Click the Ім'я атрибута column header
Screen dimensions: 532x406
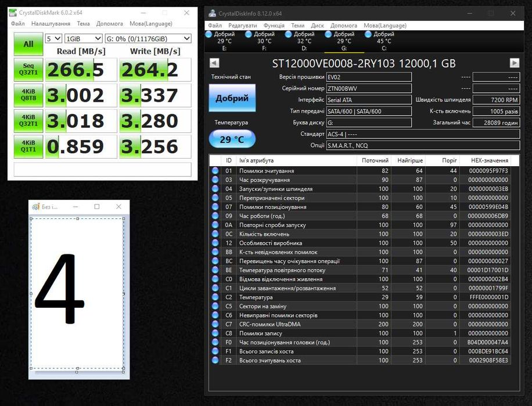(297, 160)
